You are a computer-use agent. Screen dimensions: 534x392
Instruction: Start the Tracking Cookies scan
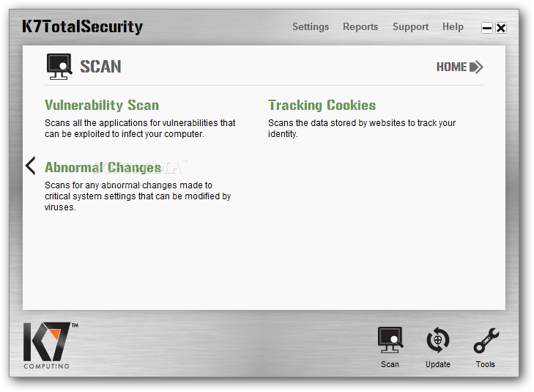click(x=322, y=106)
